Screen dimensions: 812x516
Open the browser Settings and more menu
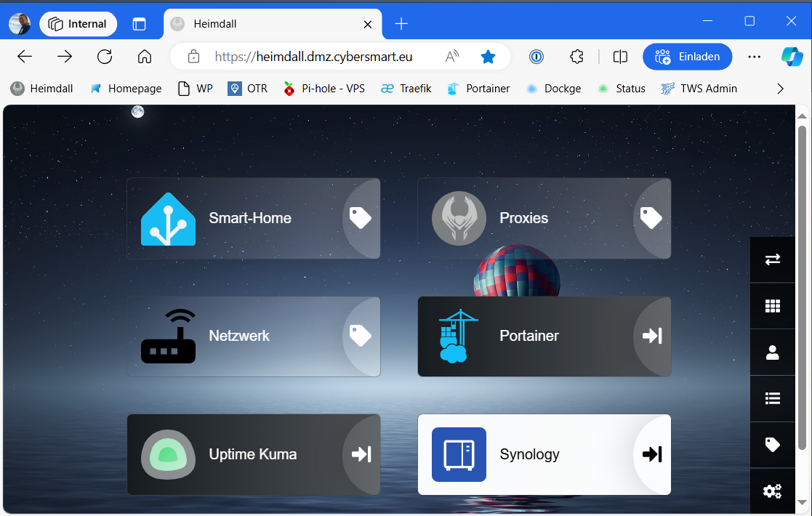755,57
